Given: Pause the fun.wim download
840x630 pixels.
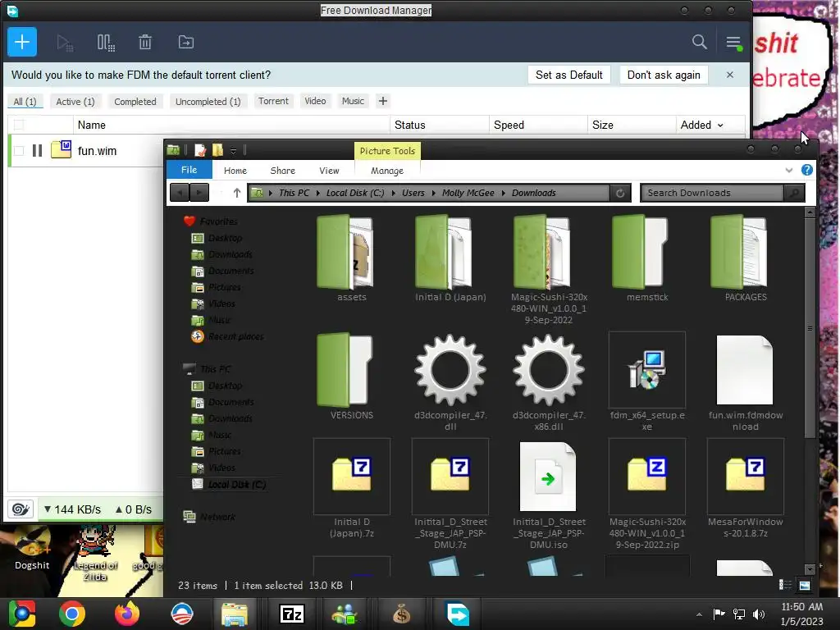Looking at the screenshot, I should 37,151.
